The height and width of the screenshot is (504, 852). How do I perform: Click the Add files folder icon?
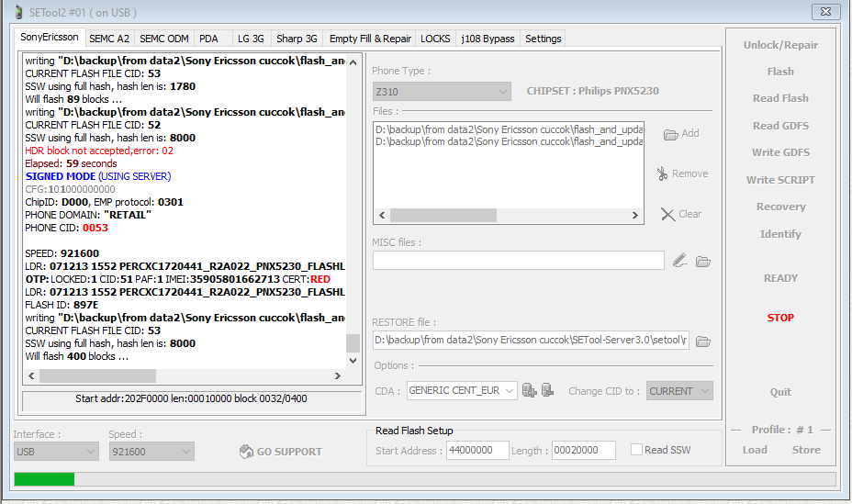671,134
